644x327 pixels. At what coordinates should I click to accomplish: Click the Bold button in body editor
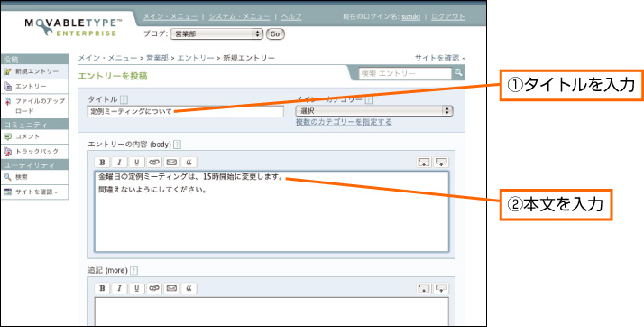click(102, 162)
